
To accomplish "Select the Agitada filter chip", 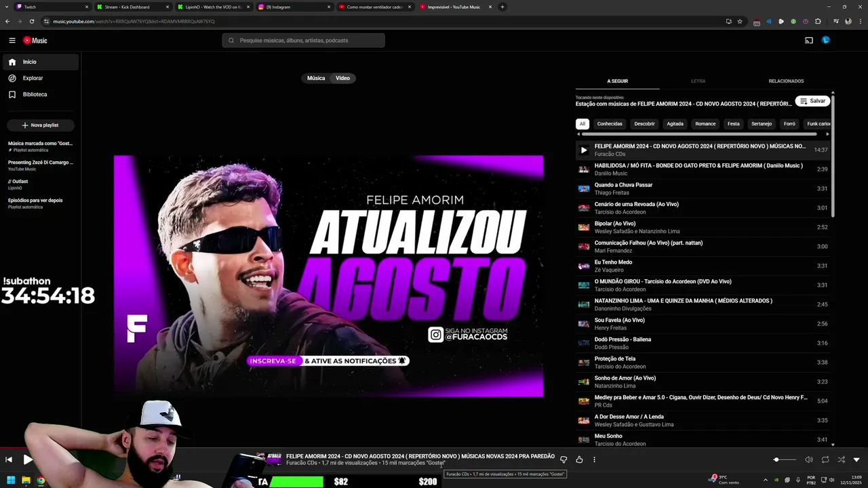I will 675,124.
